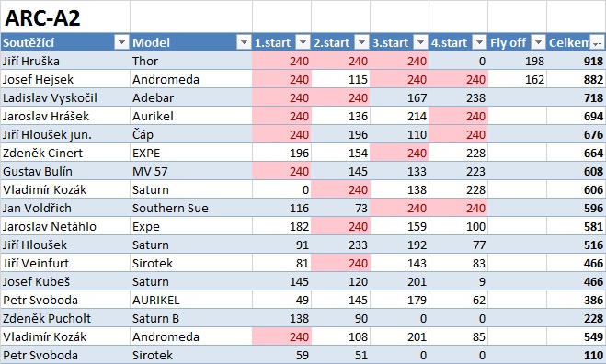Open the Soutěžící column filter dropdown
Image resolution: width=606 pixels, height=364 pixels.
(x=121, y=42)
